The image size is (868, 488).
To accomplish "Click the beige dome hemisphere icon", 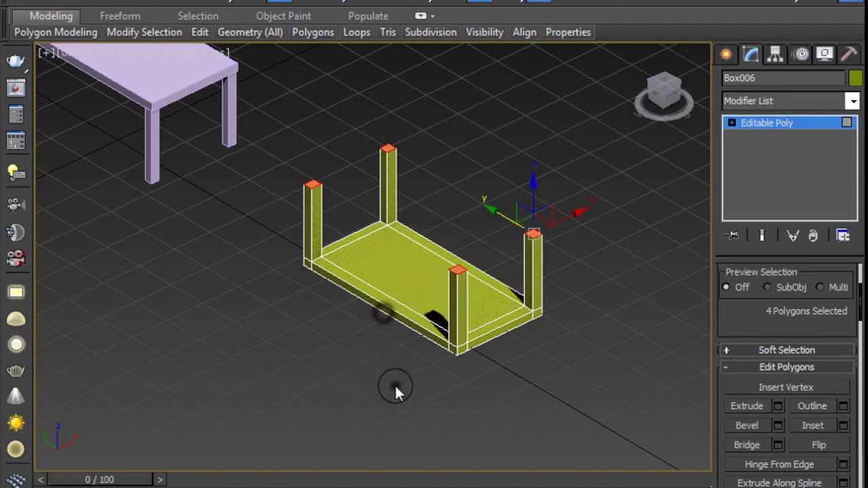I will pyautogui.click(x=16, y=319).
